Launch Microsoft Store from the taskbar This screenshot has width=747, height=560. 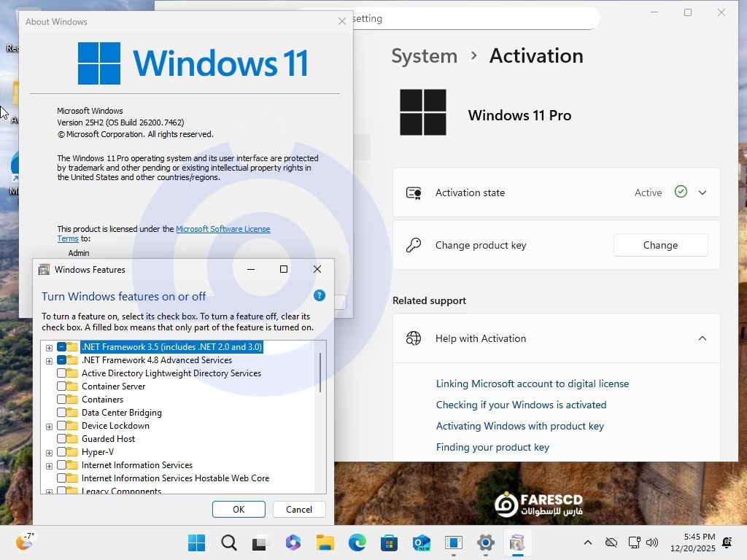pyautogui.click(x=389, y=543)
